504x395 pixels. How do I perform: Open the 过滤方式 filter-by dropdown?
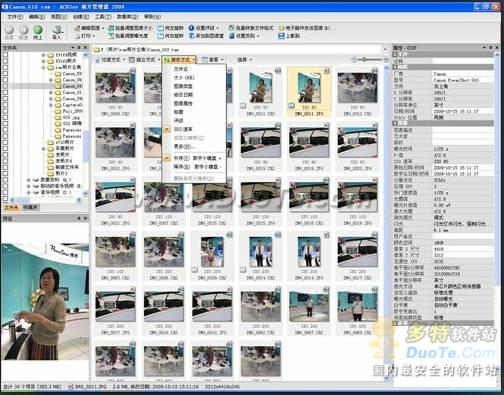[x=110, y=60]
